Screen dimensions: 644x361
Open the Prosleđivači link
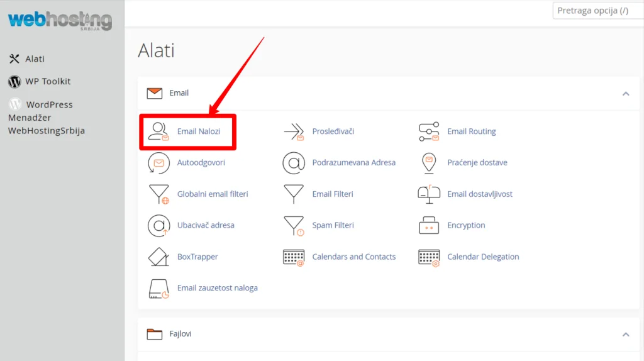point(333,131)
